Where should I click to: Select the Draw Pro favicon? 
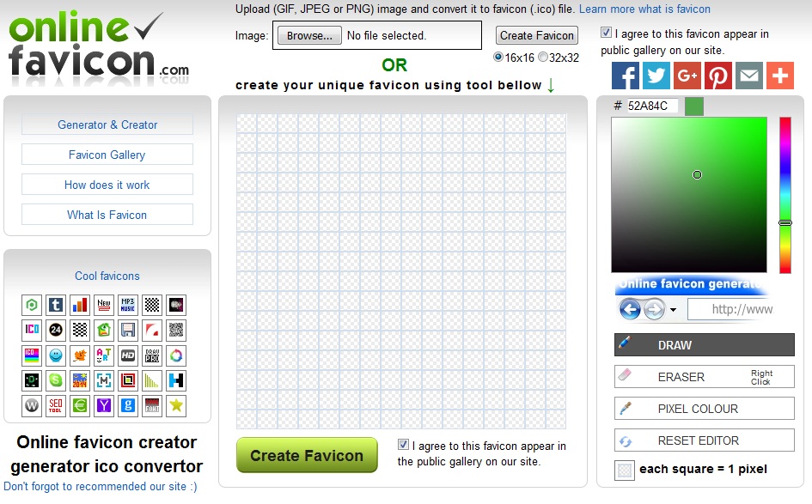point(152,355)
